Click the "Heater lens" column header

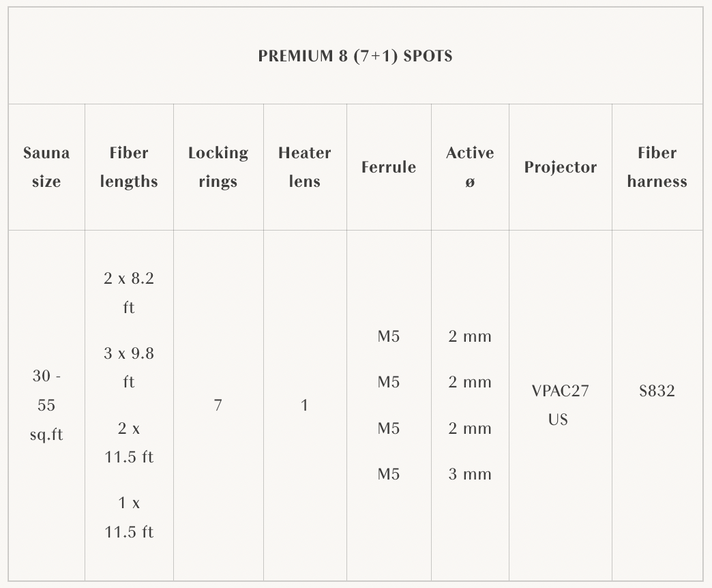[304, 167]
